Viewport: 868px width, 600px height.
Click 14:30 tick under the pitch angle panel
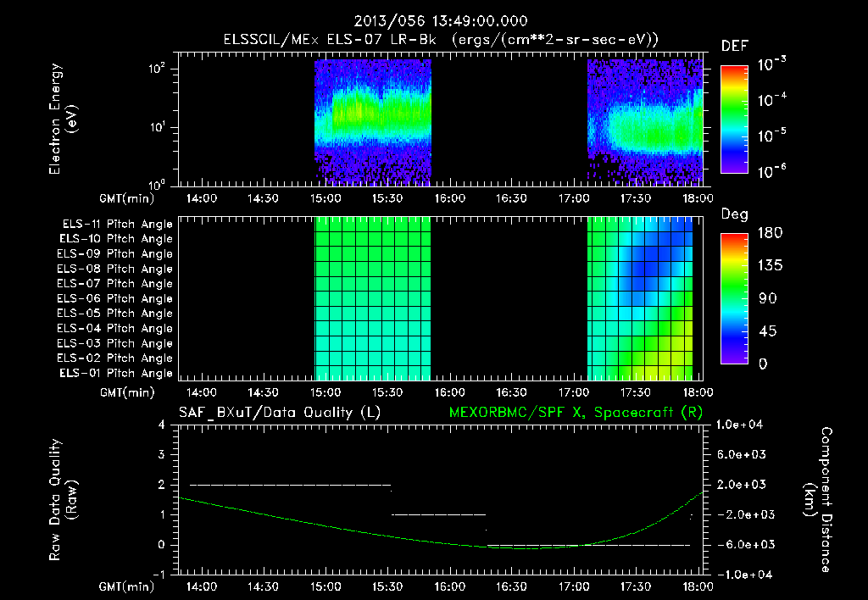coord(263,392)
